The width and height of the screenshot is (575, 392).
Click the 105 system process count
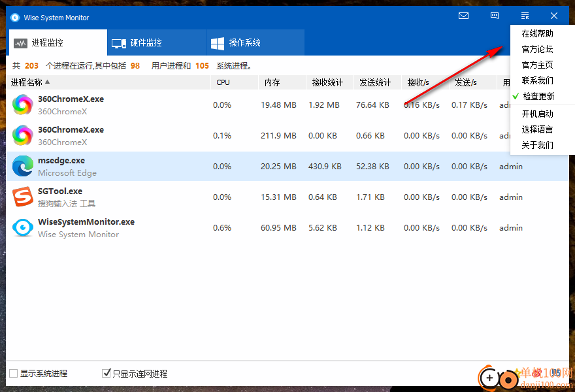(x=202, y=66)
